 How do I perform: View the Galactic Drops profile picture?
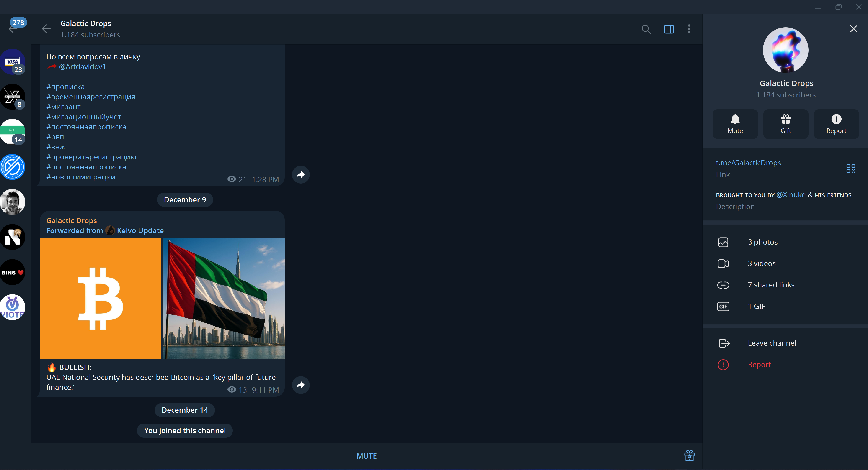(786, 50)
